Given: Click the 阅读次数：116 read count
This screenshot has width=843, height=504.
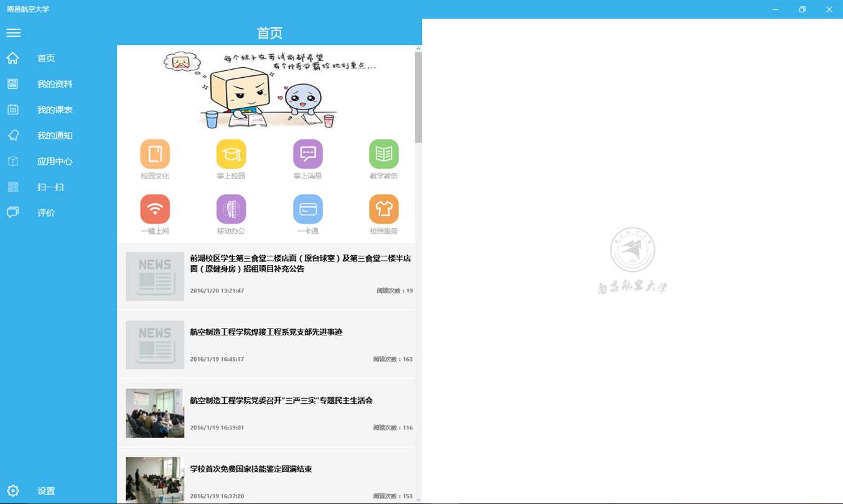Looking at the screenshot, I should click(x=393, y=427).
